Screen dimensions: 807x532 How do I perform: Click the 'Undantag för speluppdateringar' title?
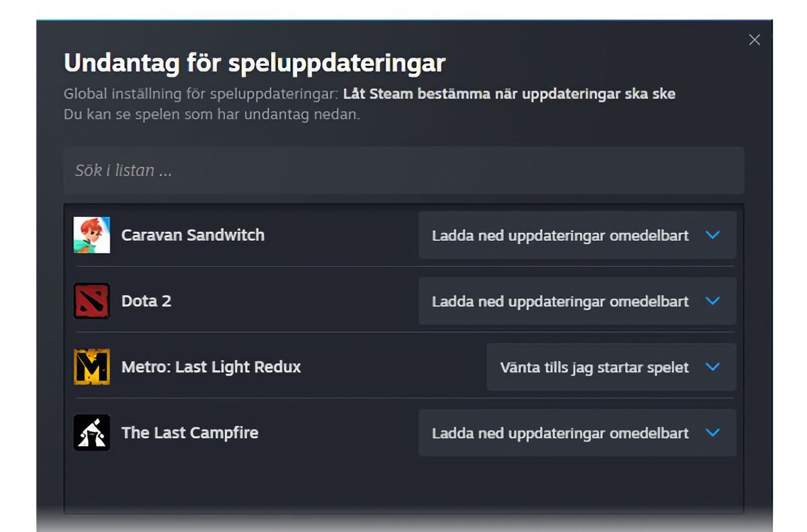pyautogui.click(x=254, y=62)
